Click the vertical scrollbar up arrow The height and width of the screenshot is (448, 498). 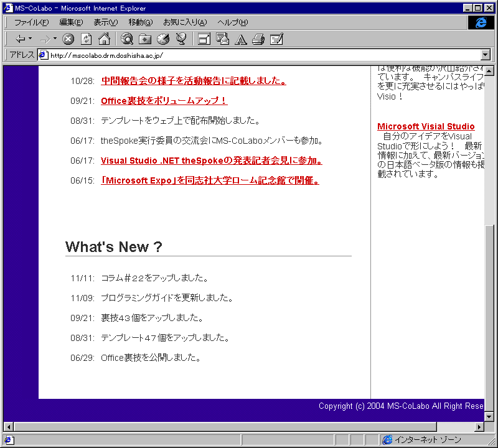coord(489,71)
